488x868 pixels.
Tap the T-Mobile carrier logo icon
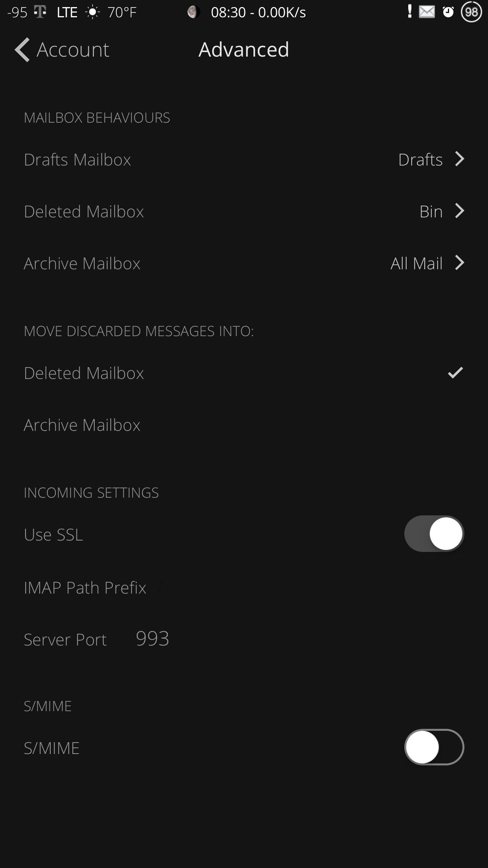click(x=40, y=12)
